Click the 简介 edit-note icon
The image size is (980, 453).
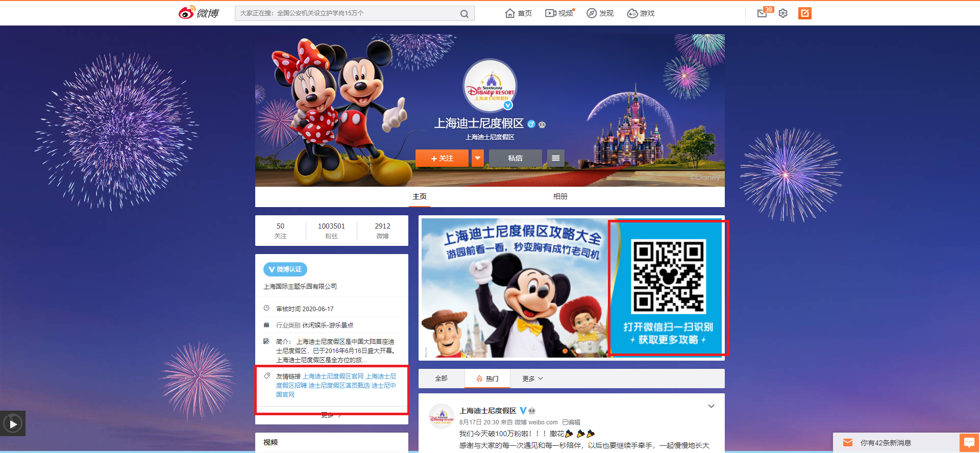(266, 341)
